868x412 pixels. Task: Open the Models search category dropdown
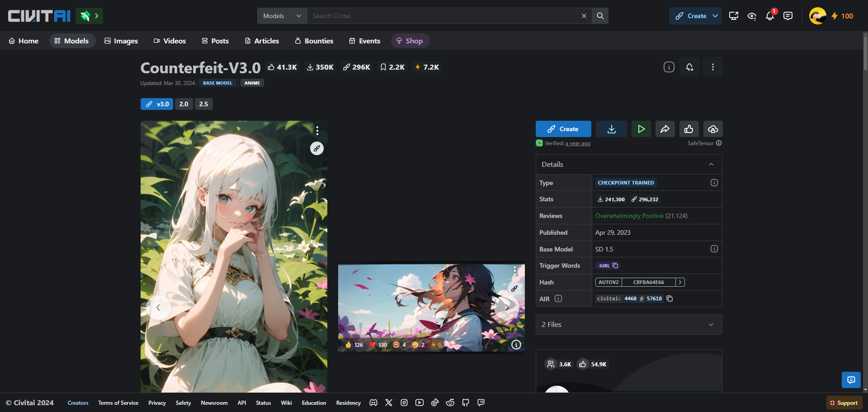[x=282, y=16]
